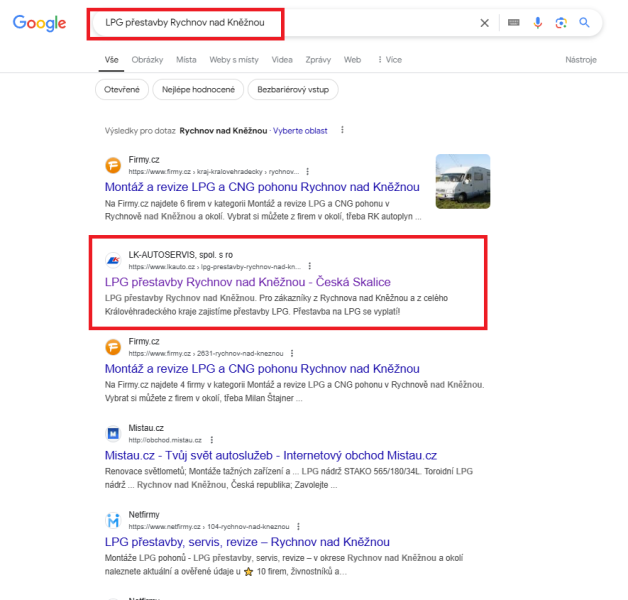The width and height of the screenshot is (628, 600).
Task: Click LK-AUTOSERVIS, spol. s ro site name
Action: pos(181,255)
